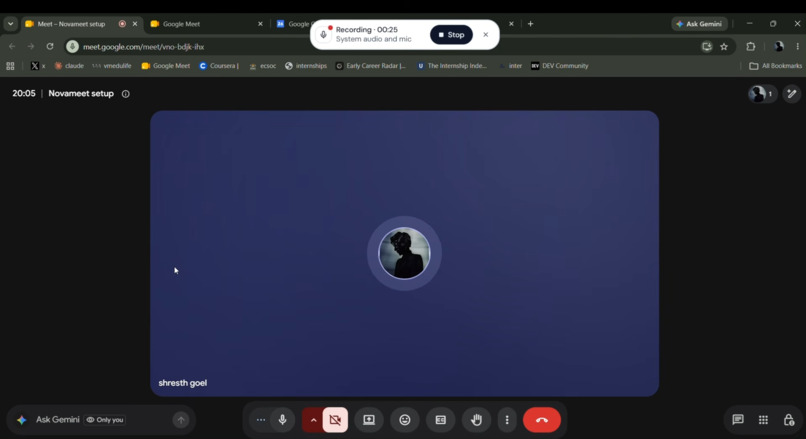The image size is (806, 439).
Task: Open the Coursera bookmark
Action: pos(219,66)
